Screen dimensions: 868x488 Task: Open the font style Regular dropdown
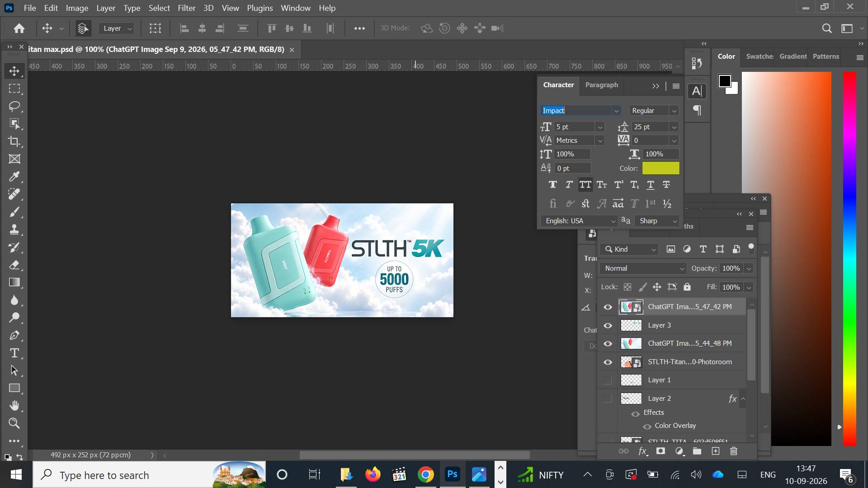[654, 111]
